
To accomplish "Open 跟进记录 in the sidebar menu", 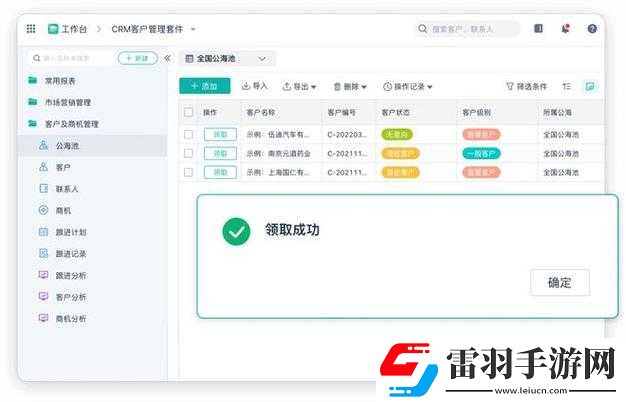I will pos(71,253).
